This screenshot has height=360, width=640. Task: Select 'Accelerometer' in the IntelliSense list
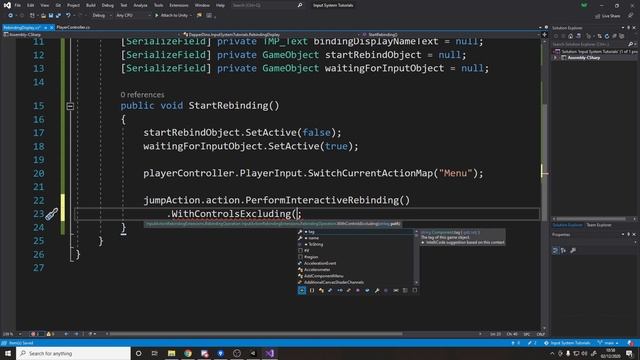(x=355, y=269)
